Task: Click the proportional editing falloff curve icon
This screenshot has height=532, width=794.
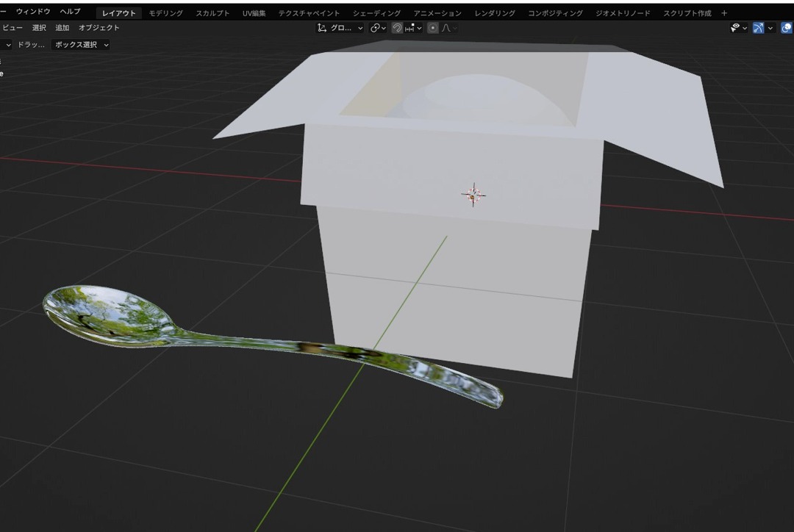Action: click(446, 28)
